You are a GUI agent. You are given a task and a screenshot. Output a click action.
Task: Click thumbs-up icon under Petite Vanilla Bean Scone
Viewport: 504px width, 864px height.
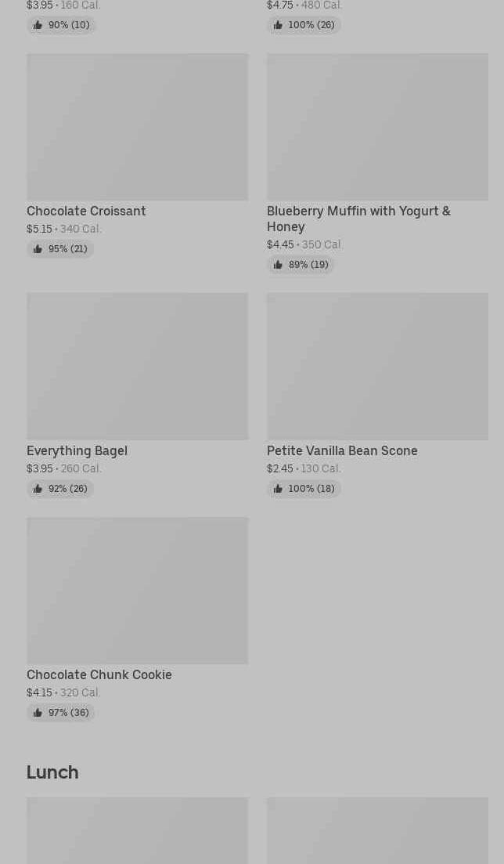click(278, 489)
